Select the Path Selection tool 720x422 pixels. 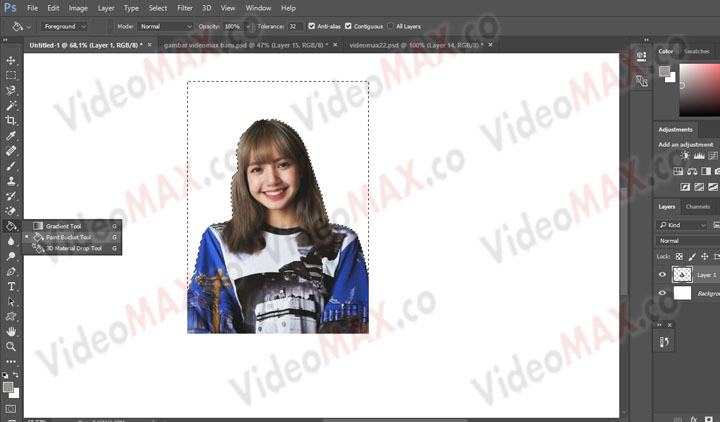[x=11, y=302]
